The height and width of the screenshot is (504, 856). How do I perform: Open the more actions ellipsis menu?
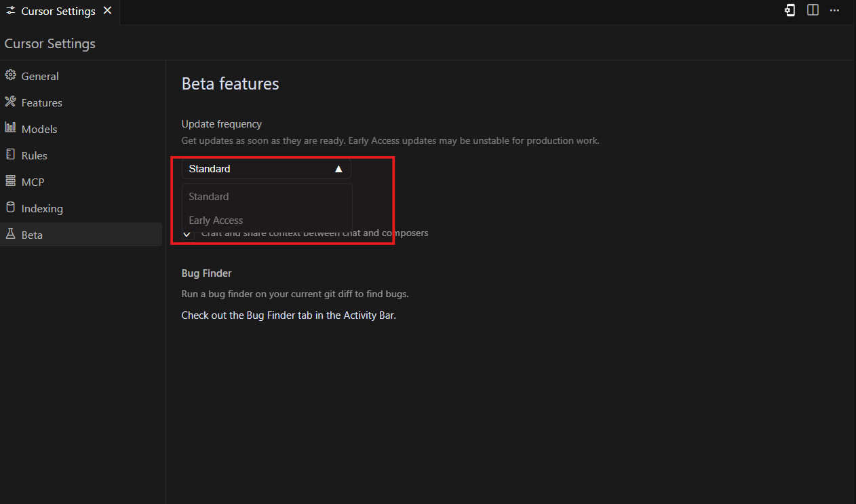point(835,11)
